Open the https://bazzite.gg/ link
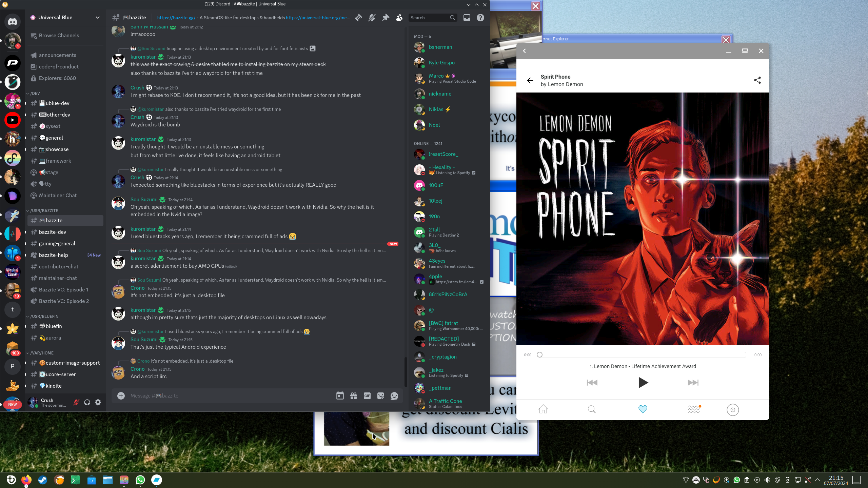Screen dimensions: 868x488 point(176,18)
